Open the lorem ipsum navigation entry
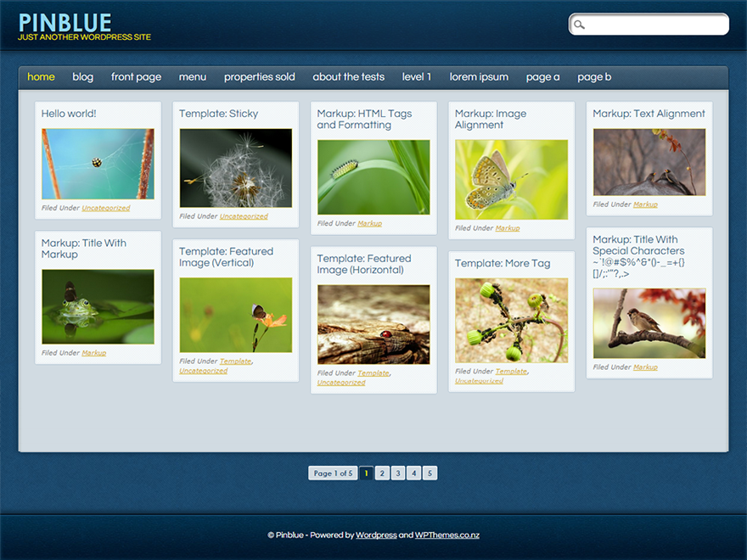The width and height of the screenshot is (747, 560). point(479,77)
